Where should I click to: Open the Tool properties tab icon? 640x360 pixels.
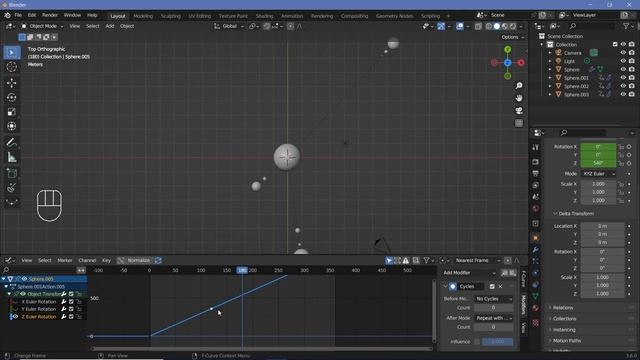[536, 147]
